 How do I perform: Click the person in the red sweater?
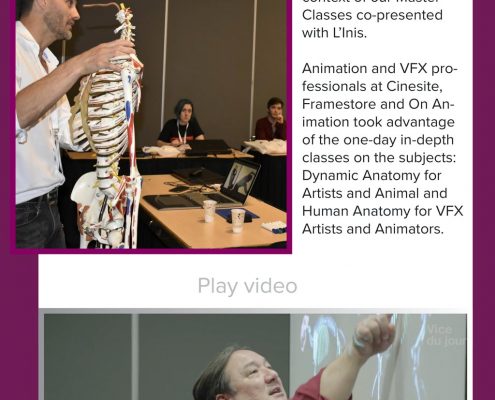(x=271, y=120)
